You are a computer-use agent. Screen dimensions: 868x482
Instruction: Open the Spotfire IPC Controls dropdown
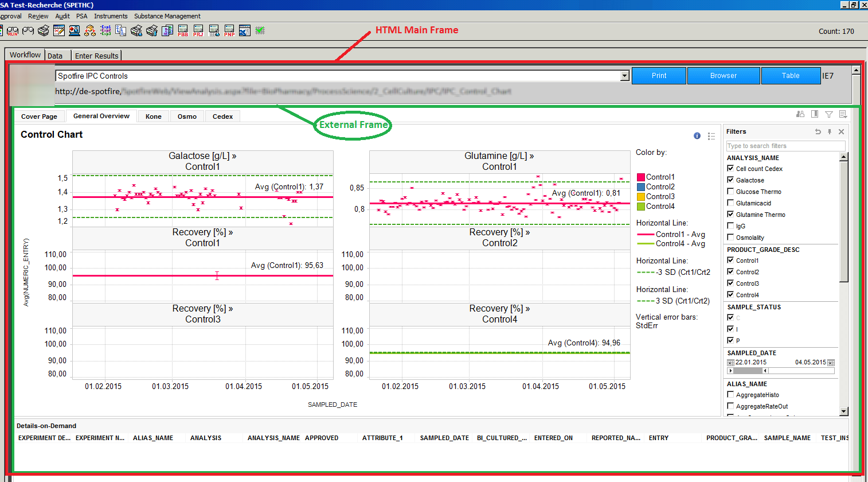point(624,75)
